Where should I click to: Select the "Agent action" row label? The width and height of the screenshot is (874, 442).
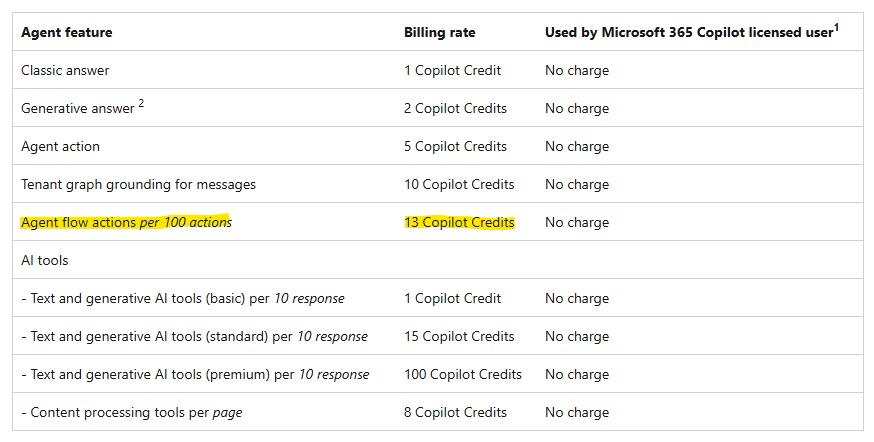coord(60,147)
